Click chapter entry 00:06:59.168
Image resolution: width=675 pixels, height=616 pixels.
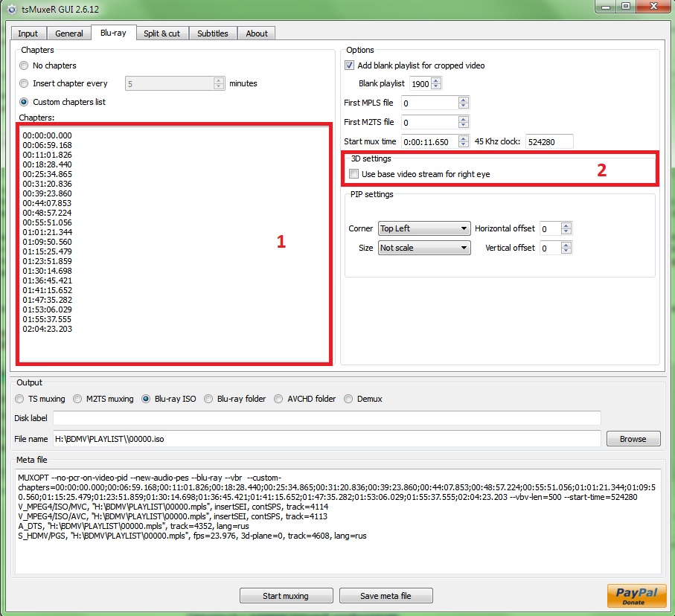pos(48,145)
